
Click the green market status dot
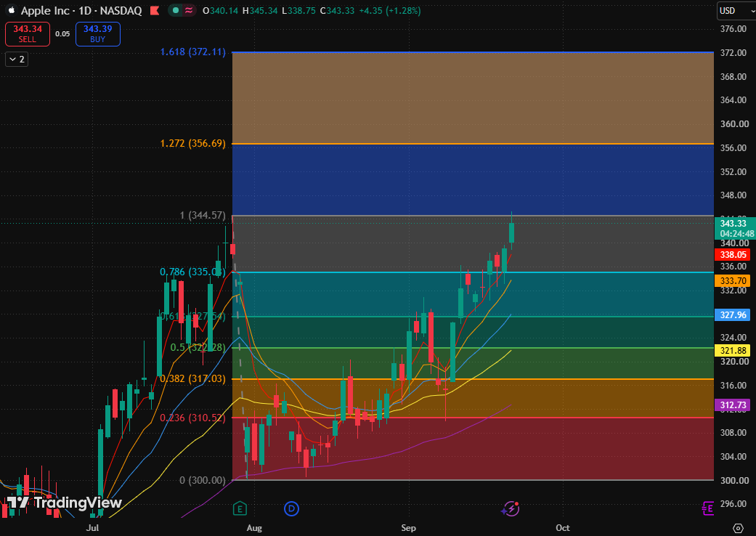(176, 11)
